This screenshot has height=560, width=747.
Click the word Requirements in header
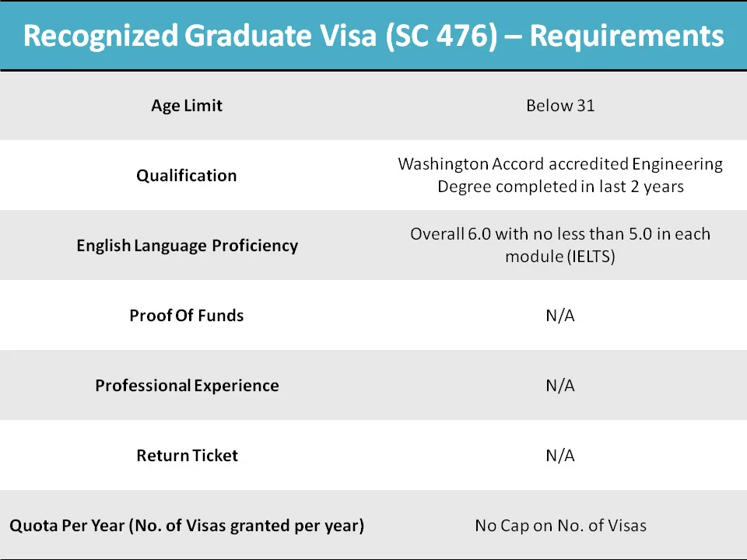(x=627, y=37)
